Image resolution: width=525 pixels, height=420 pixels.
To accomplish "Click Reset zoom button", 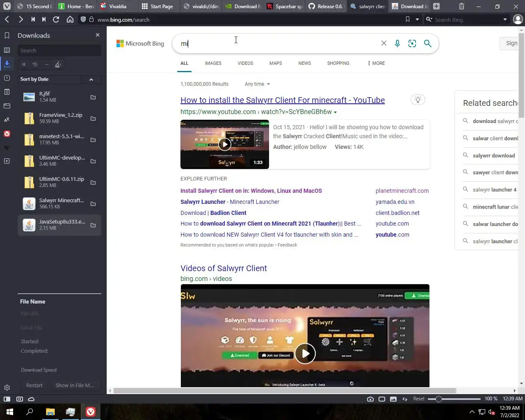I will coord(419,399).
